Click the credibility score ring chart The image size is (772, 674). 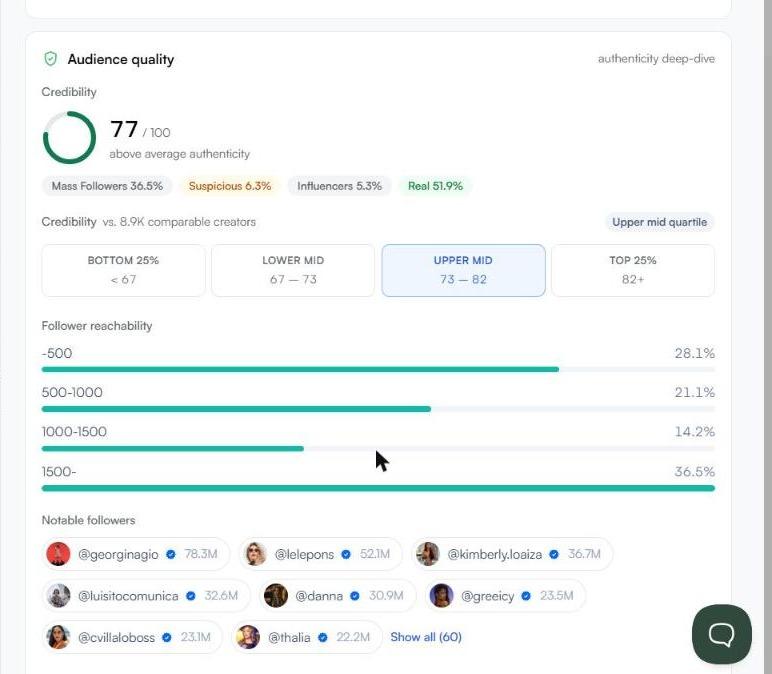point(69,137)
